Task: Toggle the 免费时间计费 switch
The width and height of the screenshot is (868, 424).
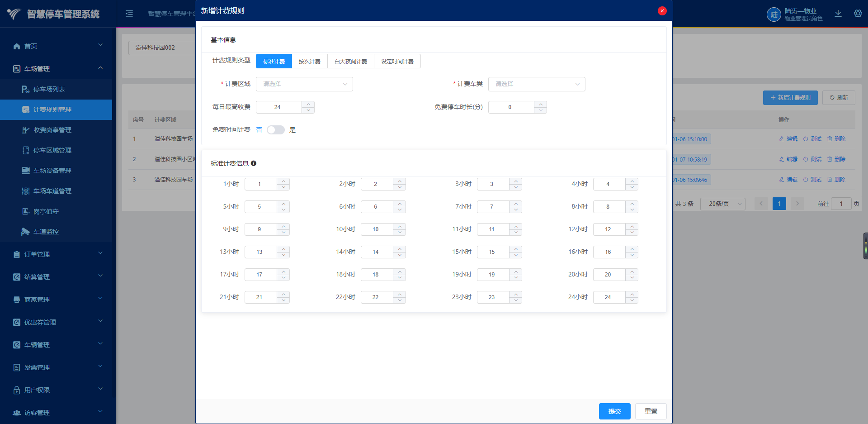Action: pos(276,130)
